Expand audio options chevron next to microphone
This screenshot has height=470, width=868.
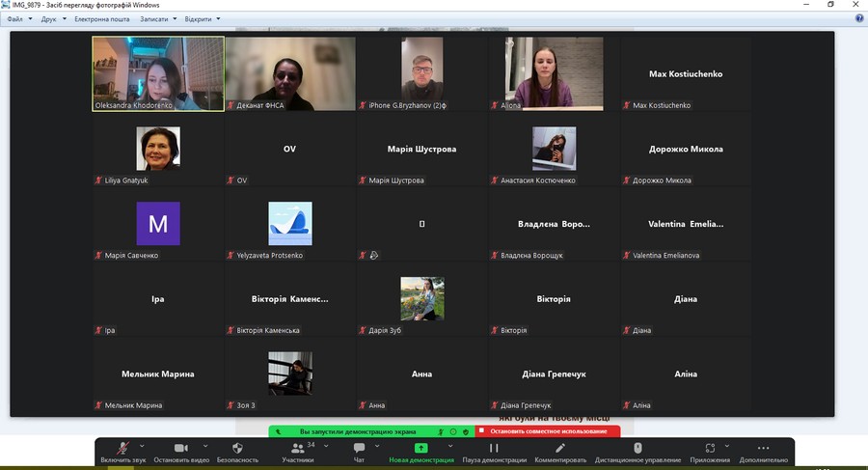click(x=142, y=446)
